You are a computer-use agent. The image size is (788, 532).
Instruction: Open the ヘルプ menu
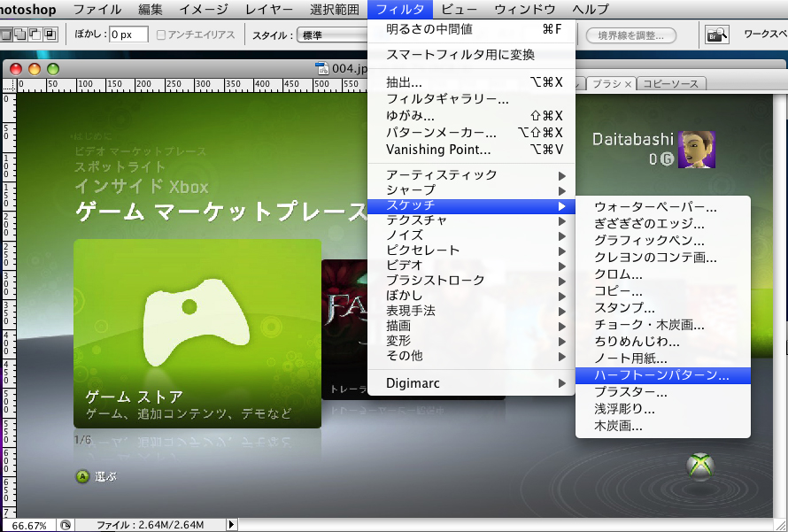tap(591, 9)
